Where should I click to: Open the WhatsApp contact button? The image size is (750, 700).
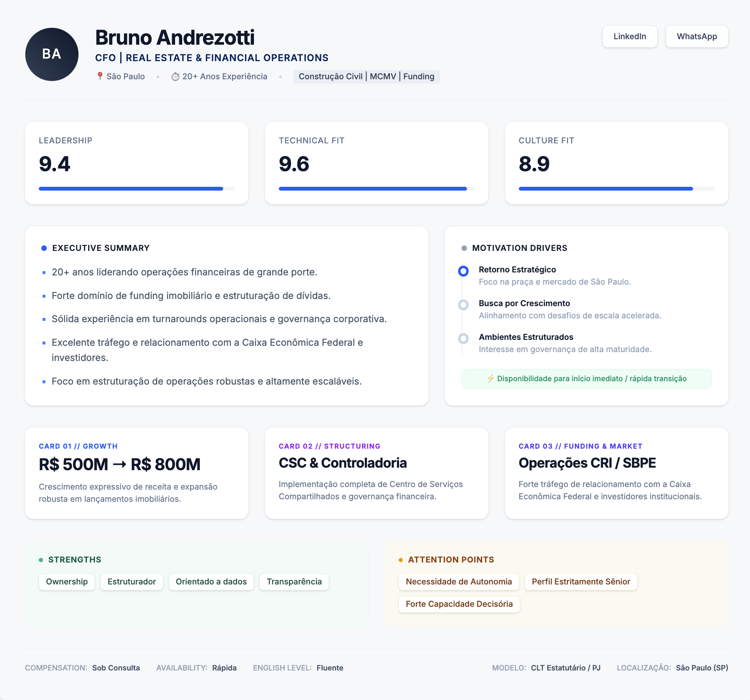[x=697, y=37]
